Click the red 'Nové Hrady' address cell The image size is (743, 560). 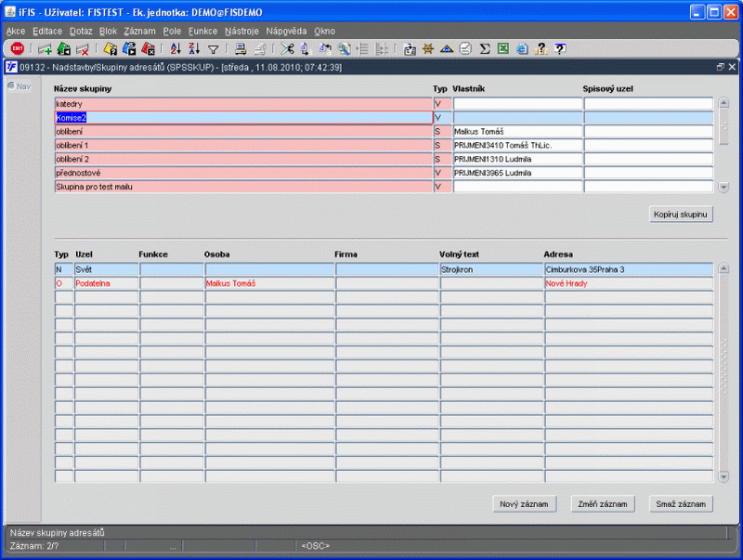[x=629, y=283]
